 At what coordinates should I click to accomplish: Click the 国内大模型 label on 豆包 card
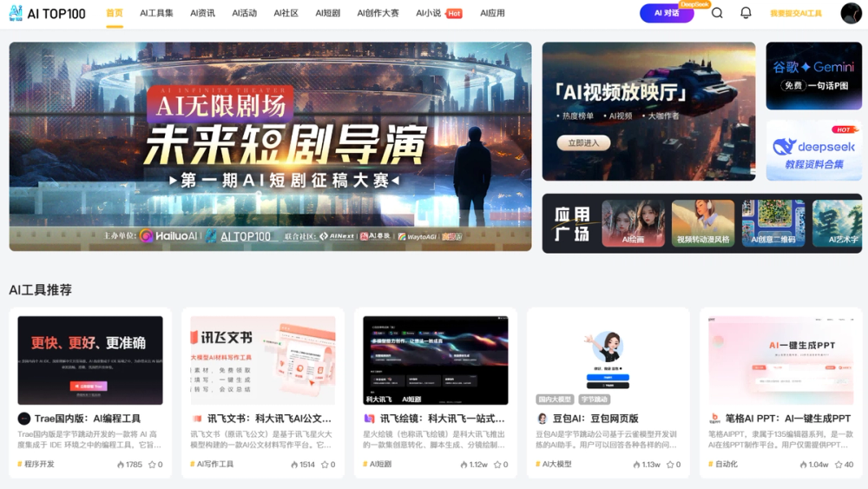point(555,400)
